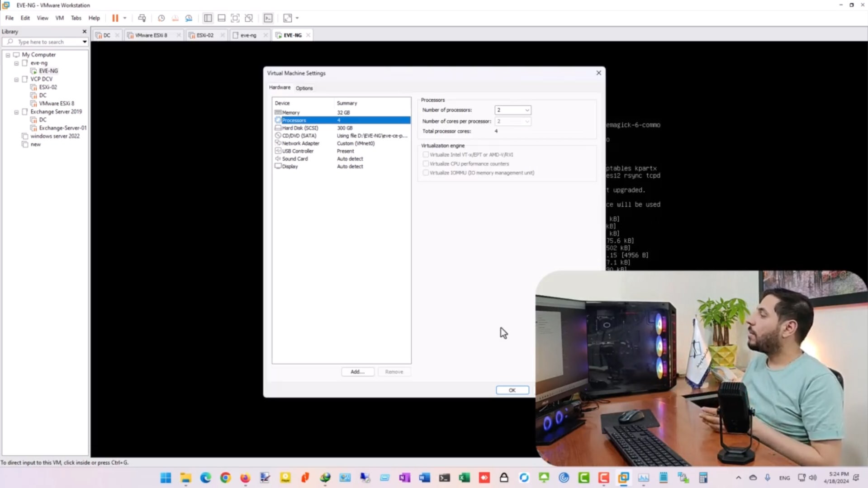Screen dimensions: 868x488
Task: Close the Virtual Machine Settings dialog
Action: 599,73
